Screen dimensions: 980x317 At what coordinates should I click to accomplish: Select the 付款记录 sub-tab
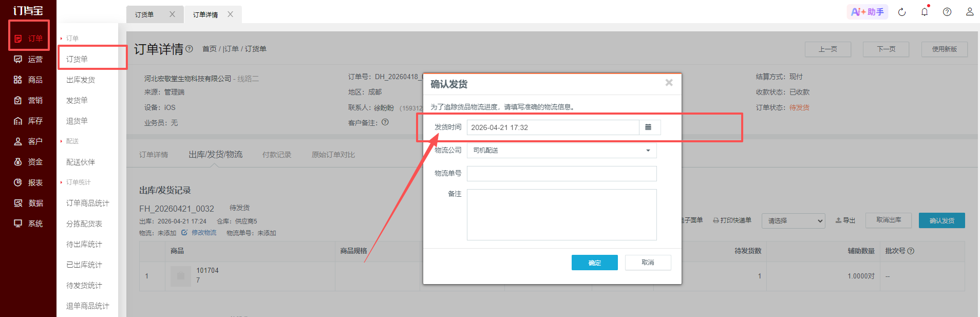(x=277, y=155)
